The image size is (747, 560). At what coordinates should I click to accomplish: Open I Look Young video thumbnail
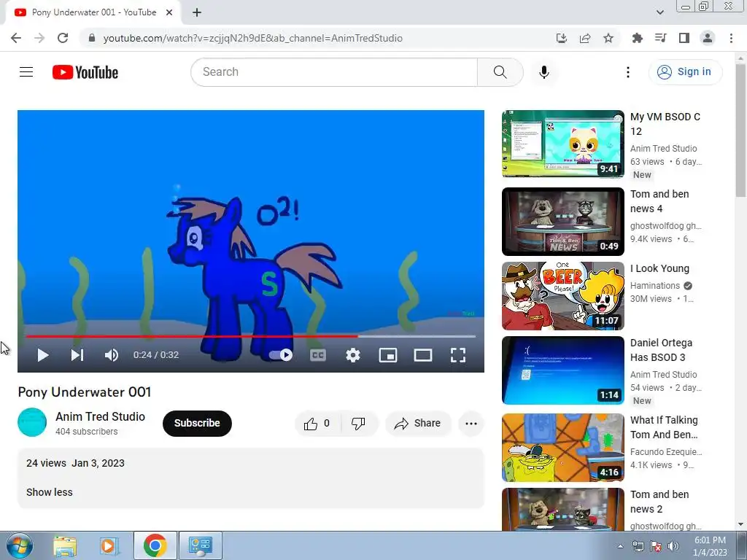coord(562,296)
